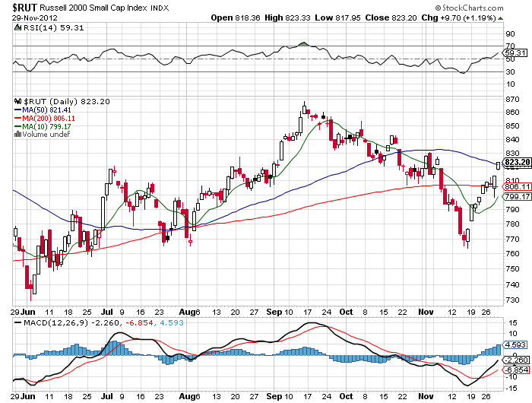532x403 pixels.
Task: Click the $RUT (Daily) 823.20 legend
Action: [x=67, y=102]
